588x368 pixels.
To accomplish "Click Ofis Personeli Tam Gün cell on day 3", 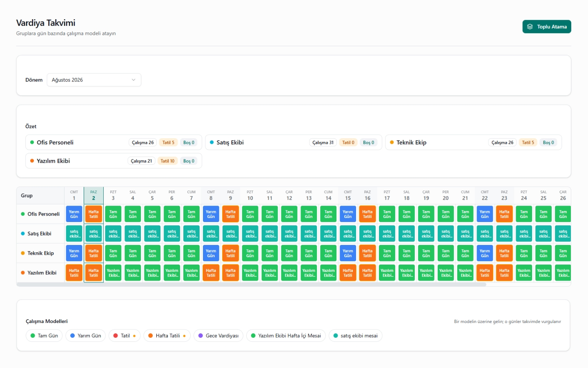I will pos(113,214).
